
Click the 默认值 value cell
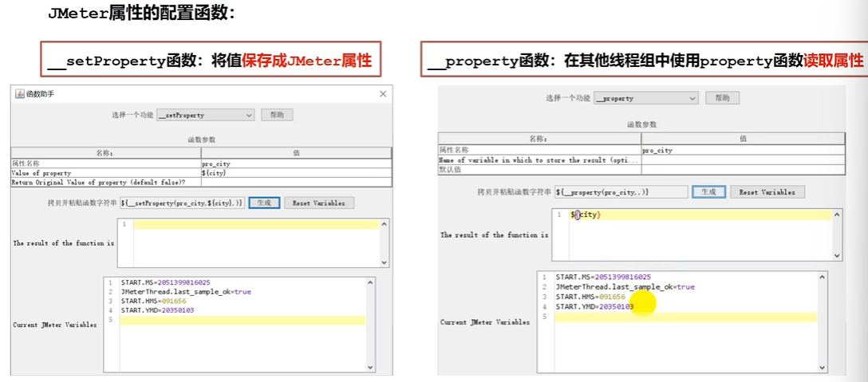click(743, 170)
